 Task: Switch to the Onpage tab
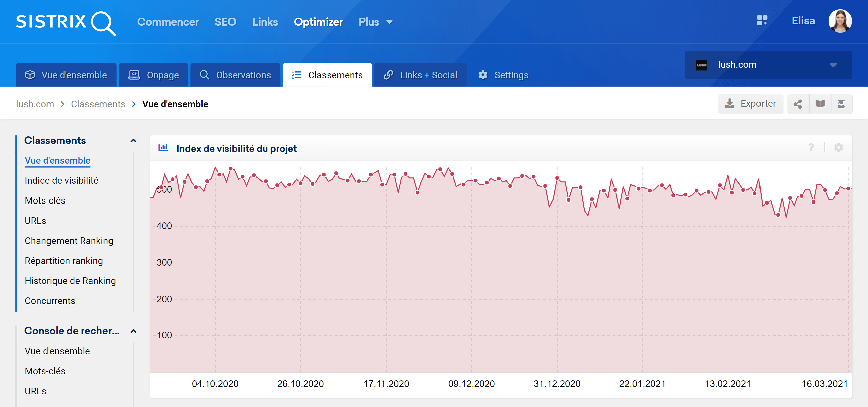(x=153, y=75)
